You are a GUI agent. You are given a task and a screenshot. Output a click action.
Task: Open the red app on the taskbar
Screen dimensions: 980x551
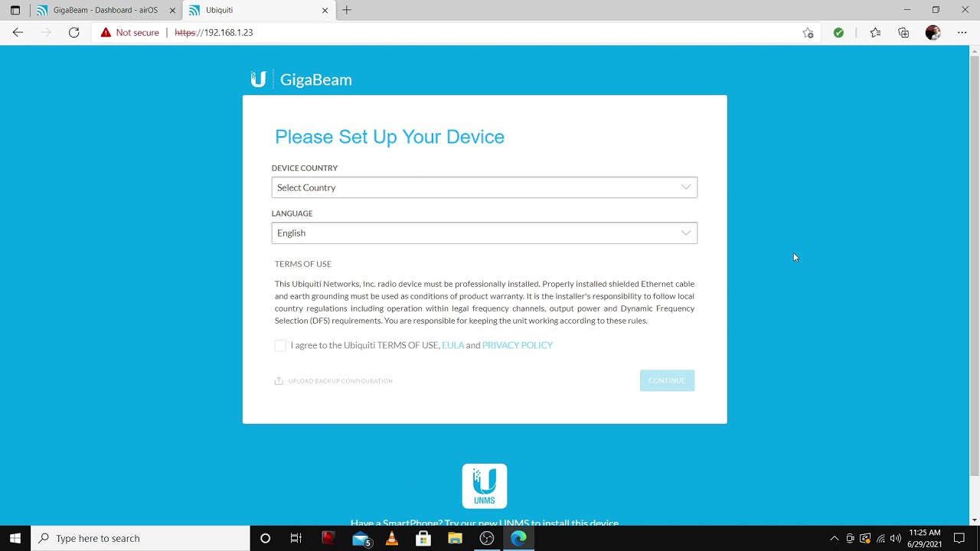(x=328, y=538)
